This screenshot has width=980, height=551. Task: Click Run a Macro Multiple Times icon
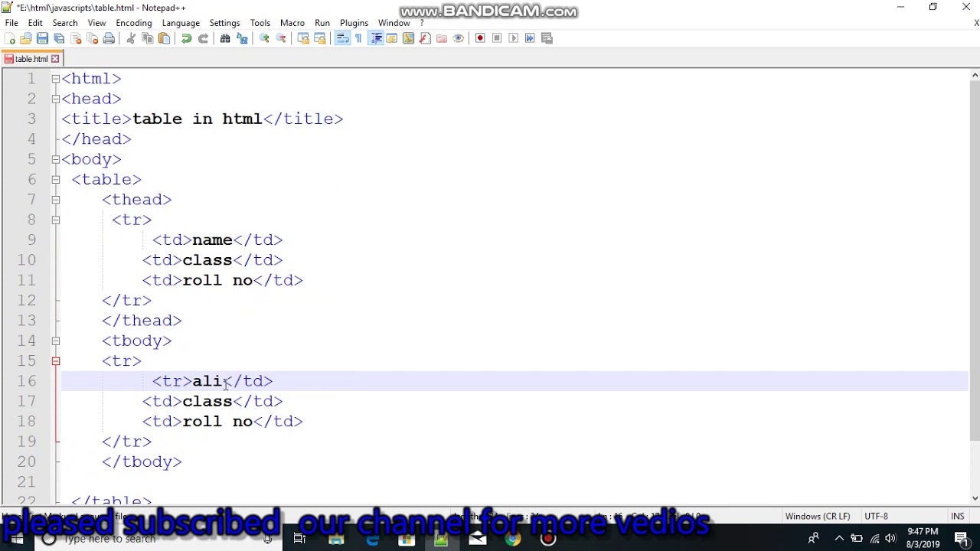tap(530, 38)
